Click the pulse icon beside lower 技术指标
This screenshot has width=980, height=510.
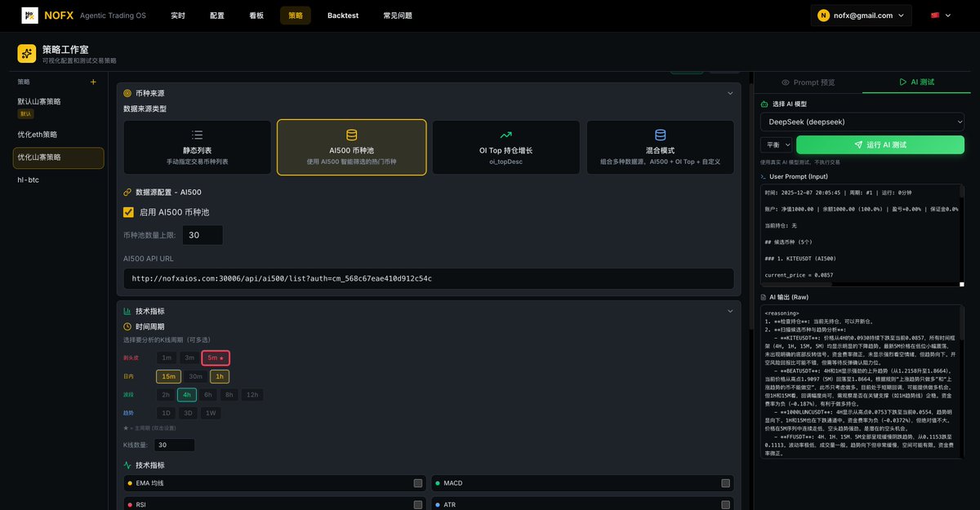[x=127, y=465]
